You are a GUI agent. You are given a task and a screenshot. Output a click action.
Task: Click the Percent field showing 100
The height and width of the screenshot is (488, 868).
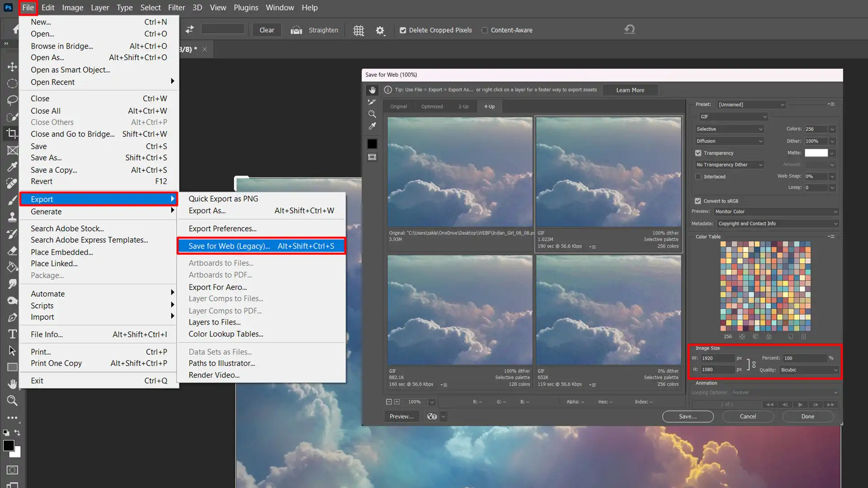pyautogui.click(x=805, y=358)
